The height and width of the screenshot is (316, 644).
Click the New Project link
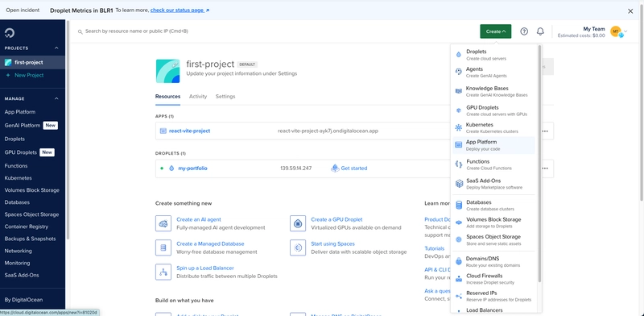point(29,75)
